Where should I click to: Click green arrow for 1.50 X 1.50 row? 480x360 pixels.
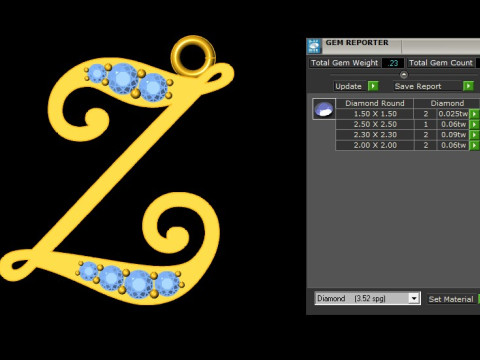coord(474,114)
